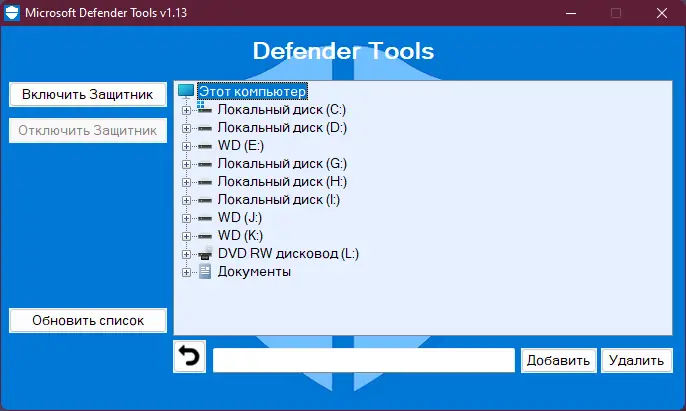Click the Удалить button
This screenshot has width=686, height=411.
(x=636, y=360)
